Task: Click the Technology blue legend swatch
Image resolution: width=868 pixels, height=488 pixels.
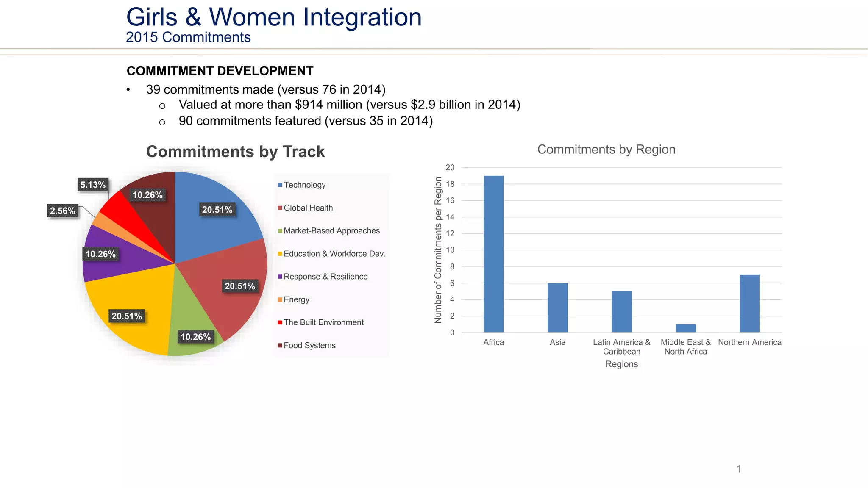Action: (x=280, y=185)
